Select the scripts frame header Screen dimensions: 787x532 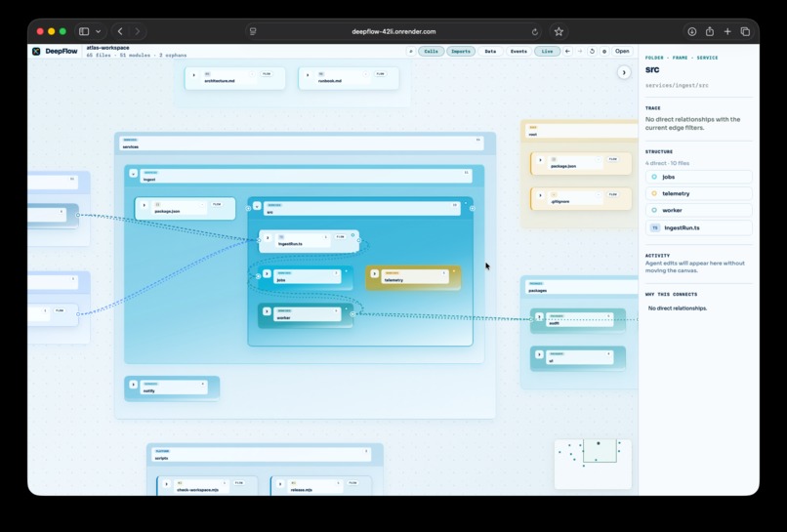[x=261, y=455]
